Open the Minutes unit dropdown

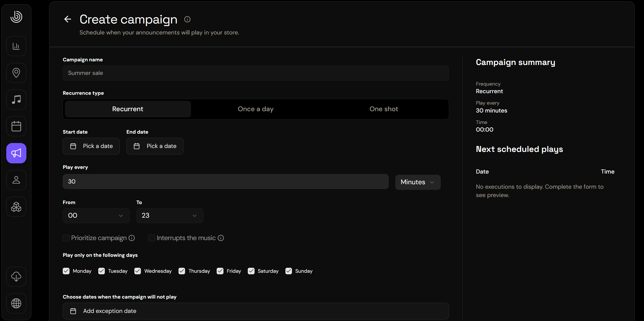[x=418, y=182]
